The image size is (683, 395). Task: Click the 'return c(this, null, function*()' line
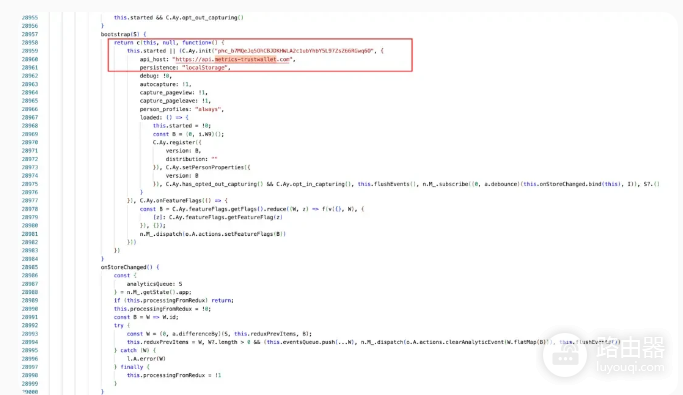tap(169, 43)
